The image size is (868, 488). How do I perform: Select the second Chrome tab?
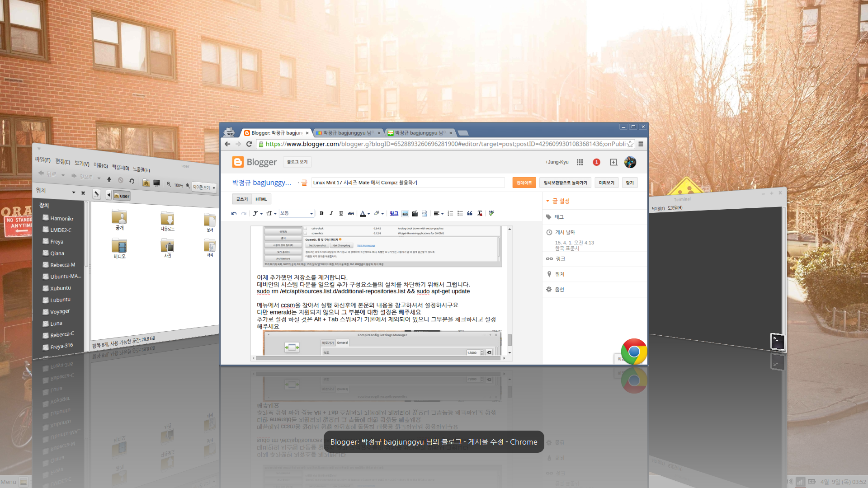348,133
